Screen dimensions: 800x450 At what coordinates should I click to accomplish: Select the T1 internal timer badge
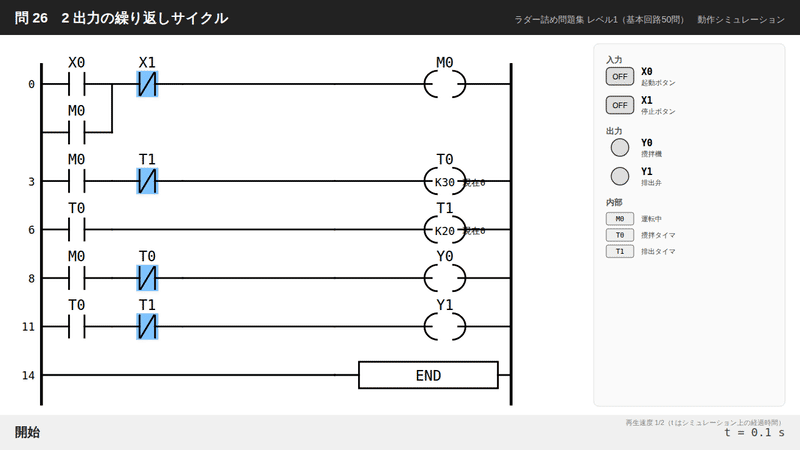coord(619,252)
